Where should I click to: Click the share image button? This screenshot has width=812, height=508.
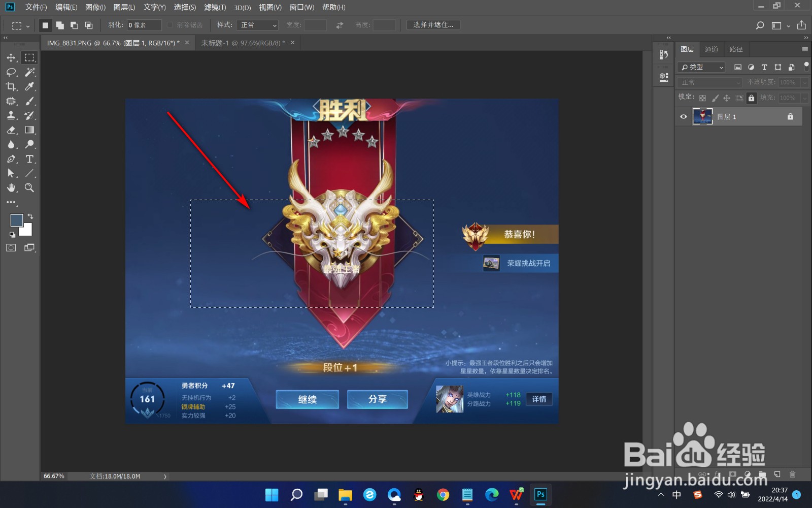click(801, 25)
